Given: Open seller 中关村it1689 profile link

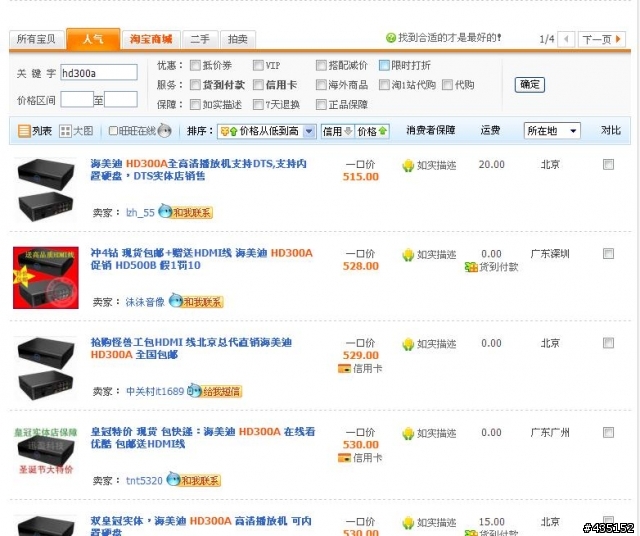Looking at the screenshot, I should (155, 391).
